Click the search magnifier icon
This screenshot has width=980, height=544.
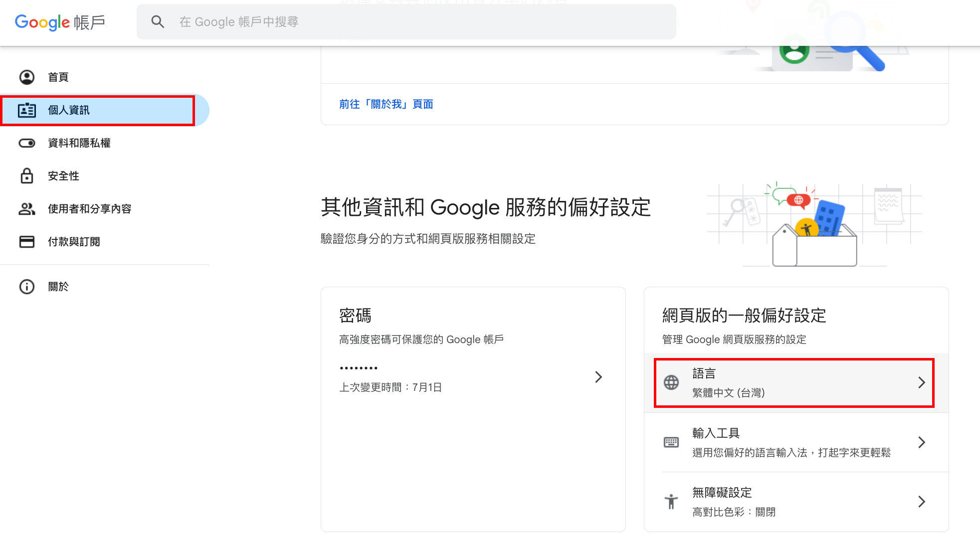[158, 21]
